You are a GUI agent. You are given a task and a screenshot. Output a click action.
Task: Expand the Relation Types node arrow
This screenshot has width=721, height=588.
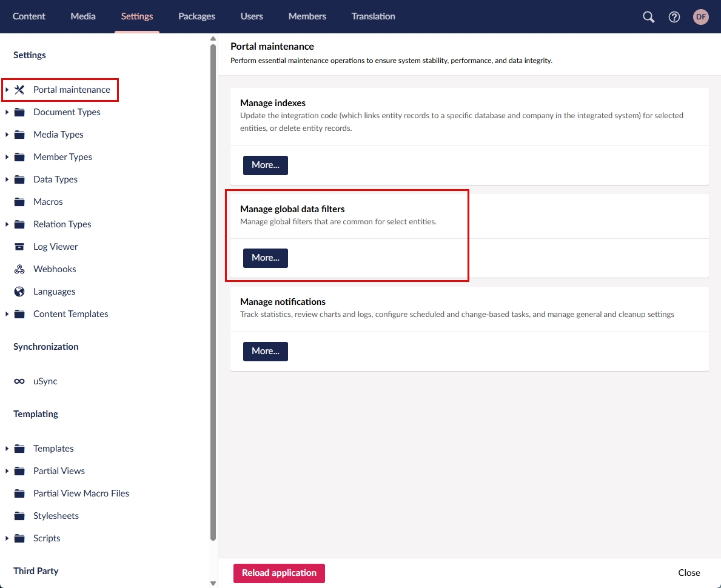[7, 224]
